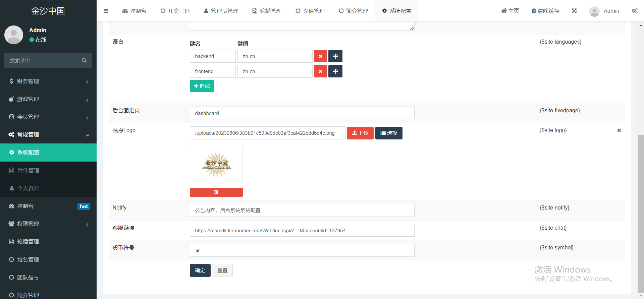
Task: Open 域名管理 in the sidebar
Action: click(48, 260)
